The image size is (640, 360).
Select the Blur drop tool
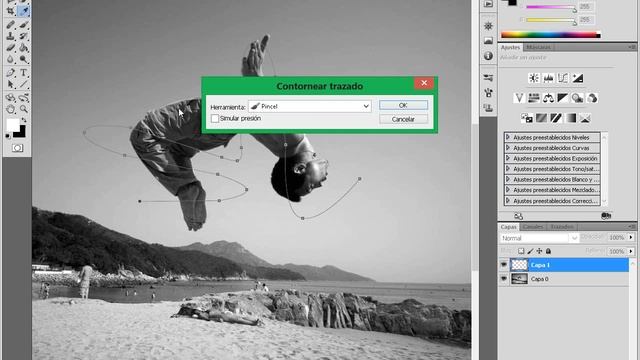(11, 60)
